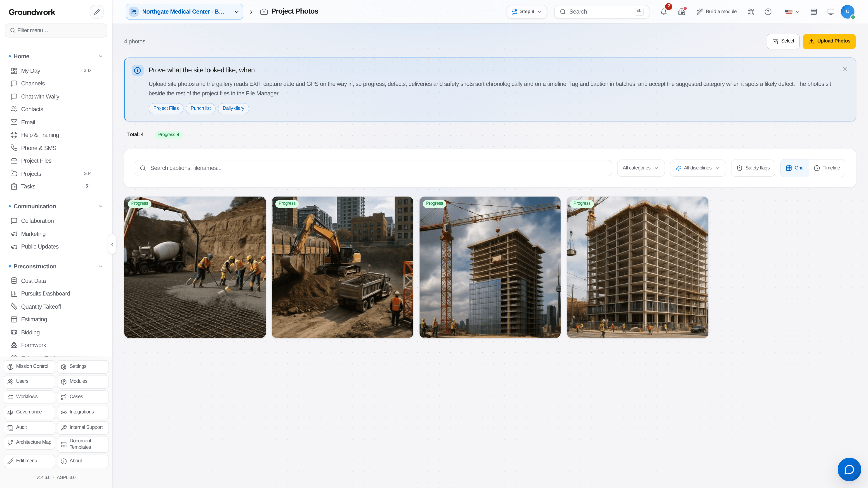
Task: Collapse the Home section
Action: (100, 56)
